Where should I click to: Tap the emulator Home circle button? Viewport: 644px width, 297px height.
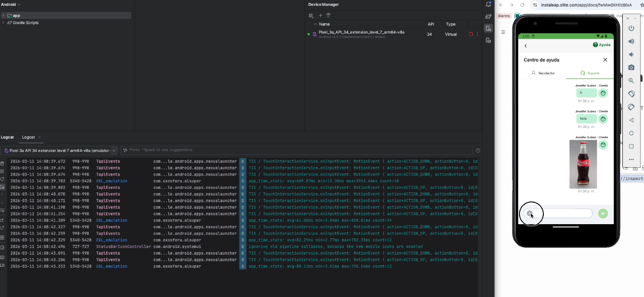pyautogui.click(x=631, y=133)
